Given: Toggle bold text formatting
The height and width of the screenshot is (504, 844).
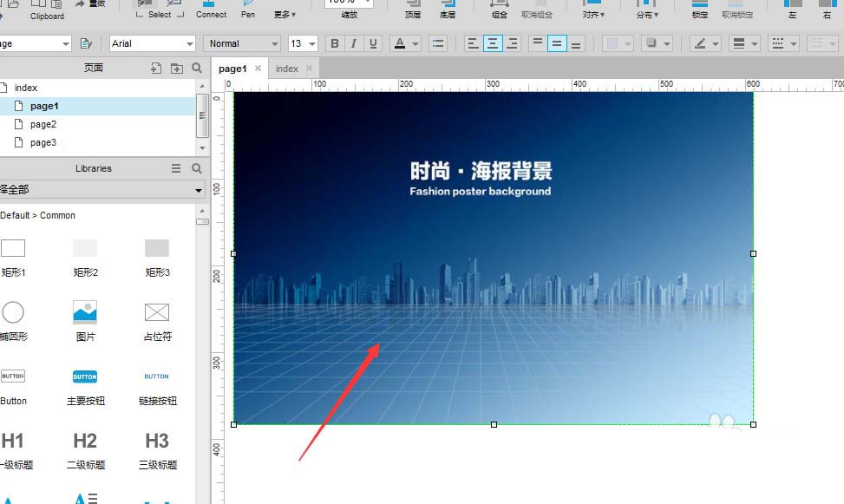Looking at the screenshot, I should 335,43.
